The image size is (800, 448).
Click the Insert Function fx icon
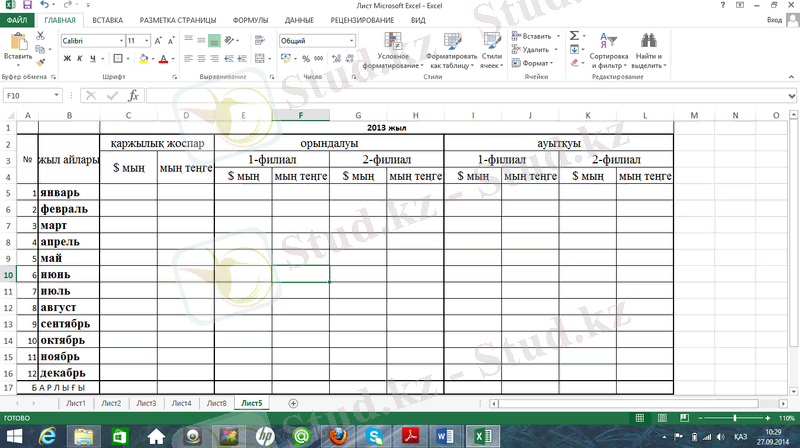tap(133, 95)
